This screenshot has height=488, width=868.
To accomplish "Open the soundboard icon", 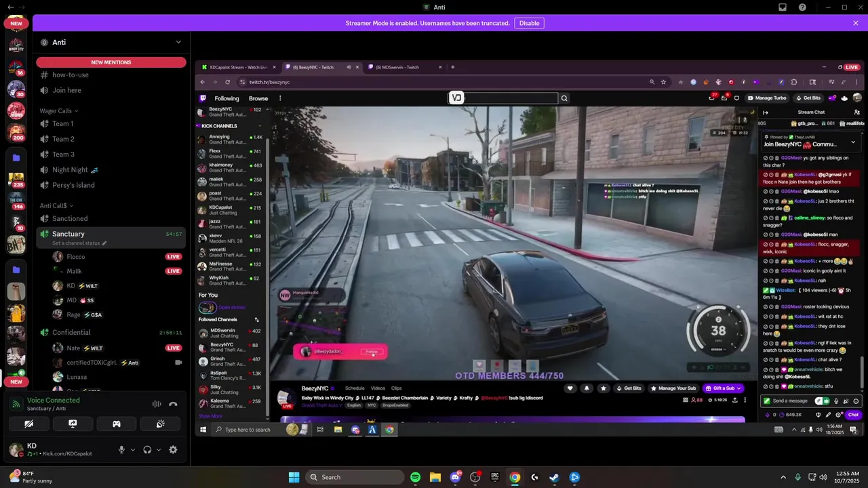I will pyautogui.click(x=160, y=424).
